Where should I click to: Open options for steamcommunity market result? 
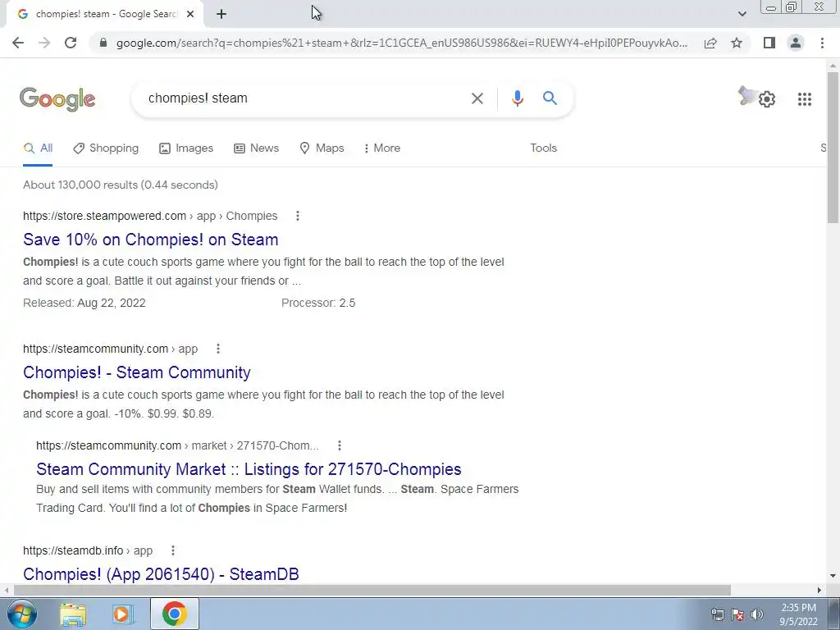[x=339, y=445]
